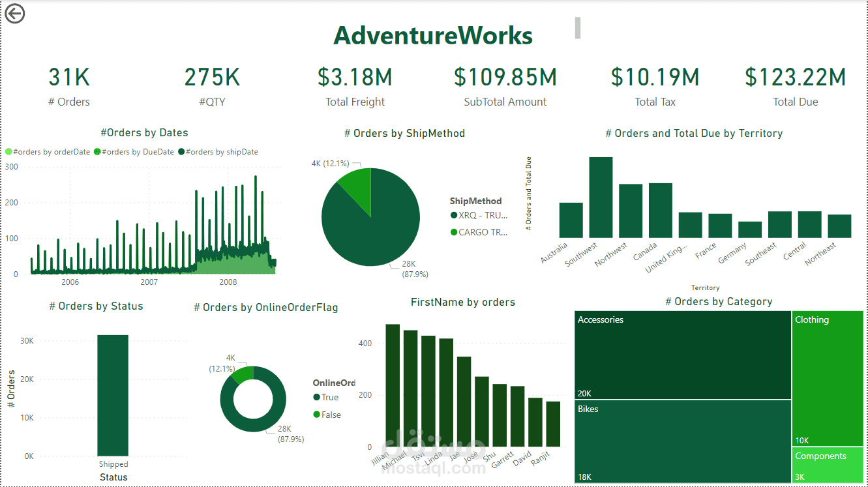Select the True OnlineOrderFlag legend item
The image size is (868, 487).
coord(325,397)
